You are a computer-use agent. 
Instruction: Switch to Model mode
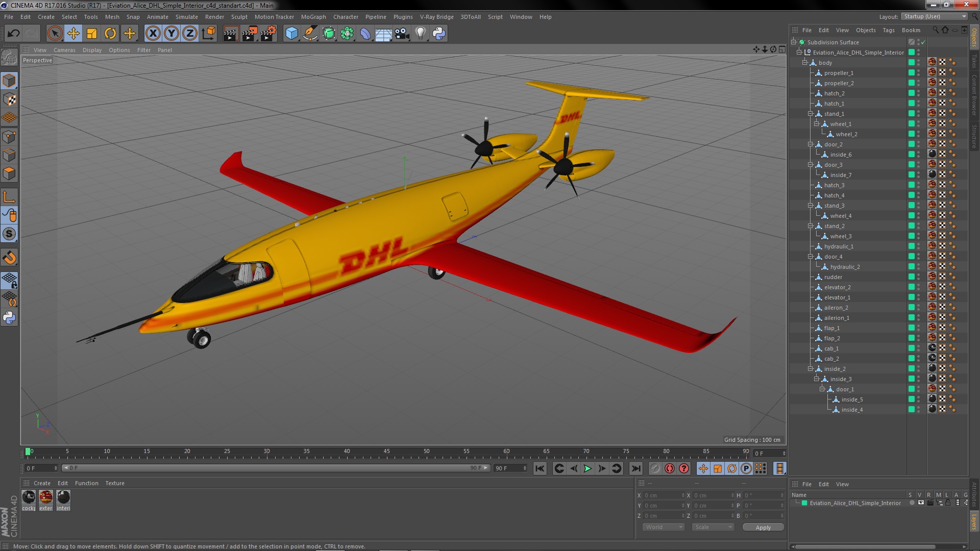(9, 81)
